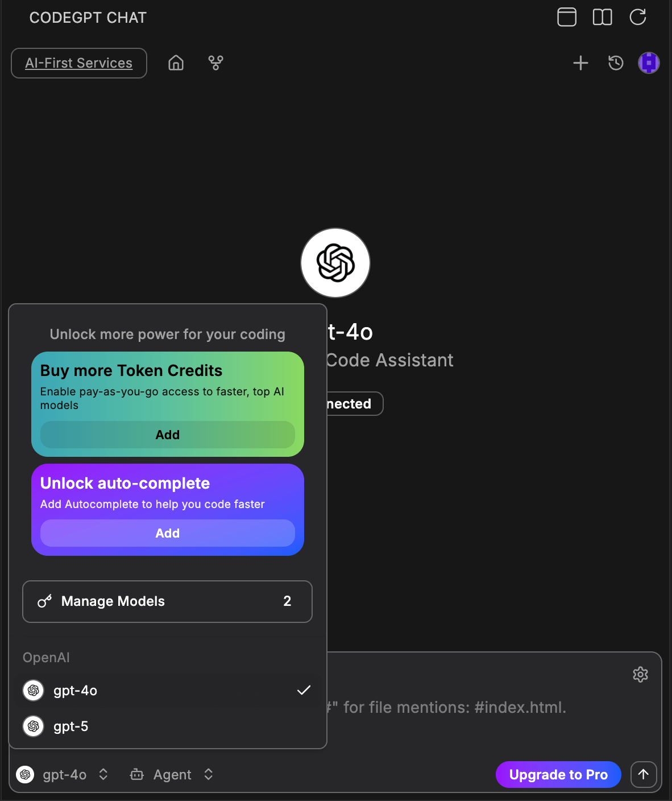Expand the Agent mode dropdown
The width and height of the screenshot is (672, 801).
click(171, 774)
